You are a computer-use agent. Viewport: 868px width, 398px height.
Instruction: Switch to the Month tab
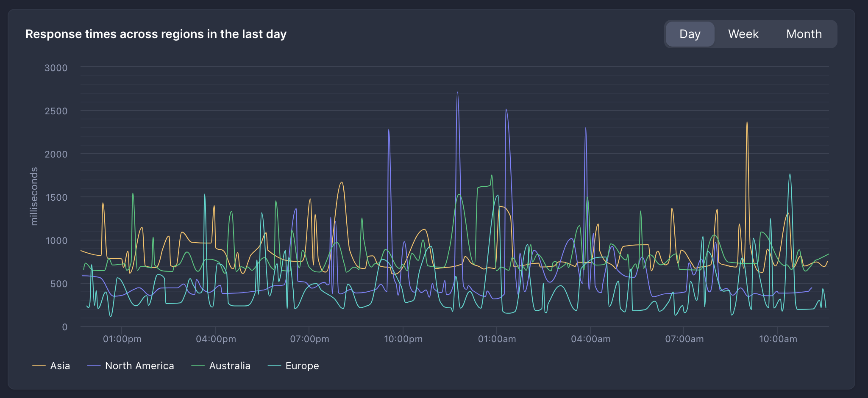tap(804, 34)
